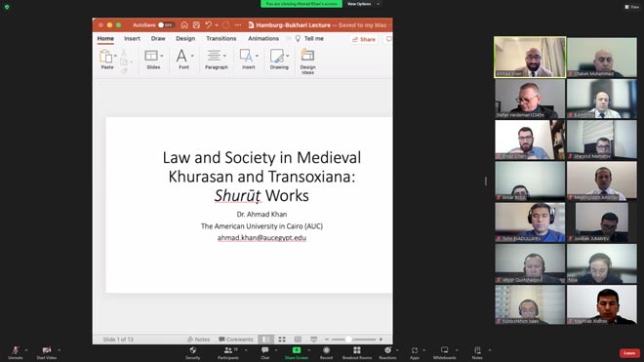Click the red Leave button
The height and width of the screenshot is (362, 644).
629,353
